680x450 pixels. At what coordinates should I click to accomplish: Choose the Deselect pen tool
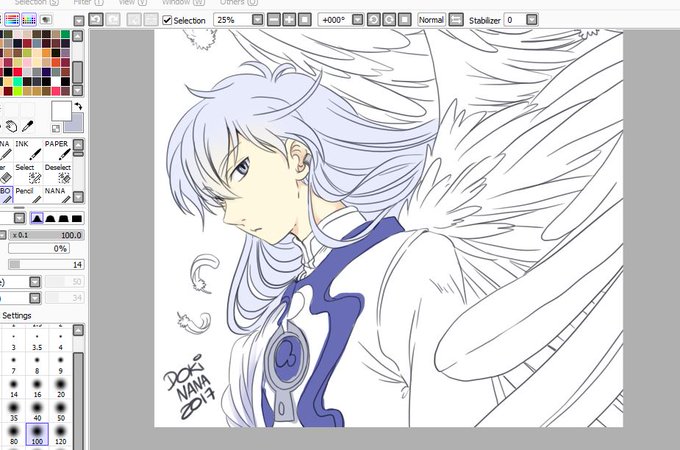(57, 173)
